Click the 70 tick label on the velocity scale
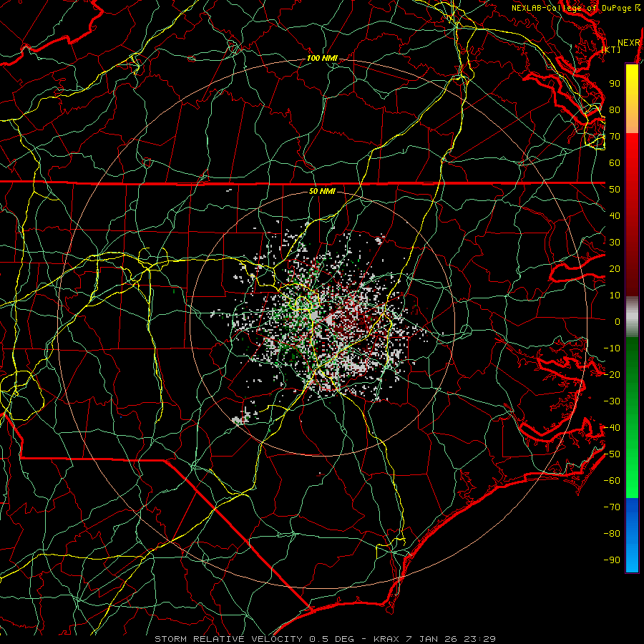 point(615,137)
